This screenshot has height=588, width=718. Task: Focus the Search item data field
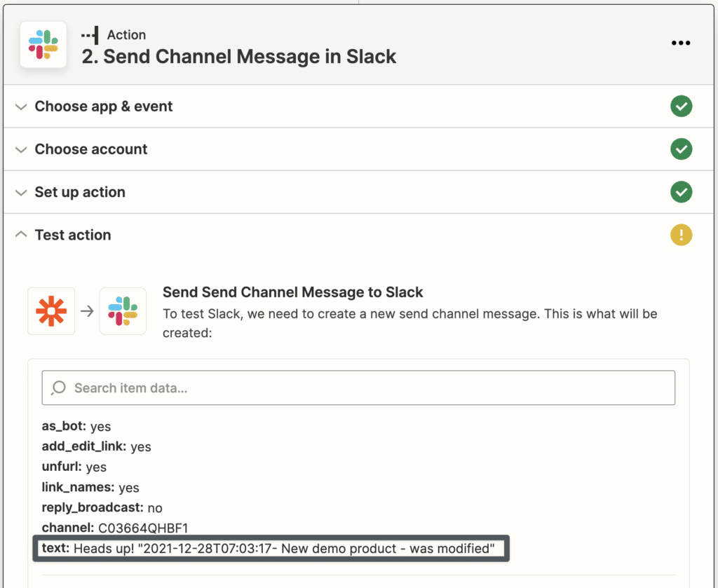pos(365,388)
